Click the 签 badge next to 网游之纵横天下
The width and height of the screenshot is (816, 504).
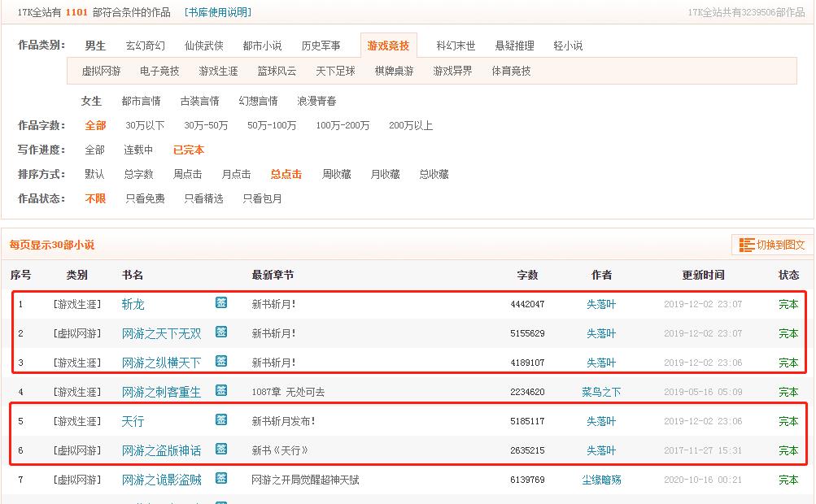pyautogui.click(x=221, y=362)
